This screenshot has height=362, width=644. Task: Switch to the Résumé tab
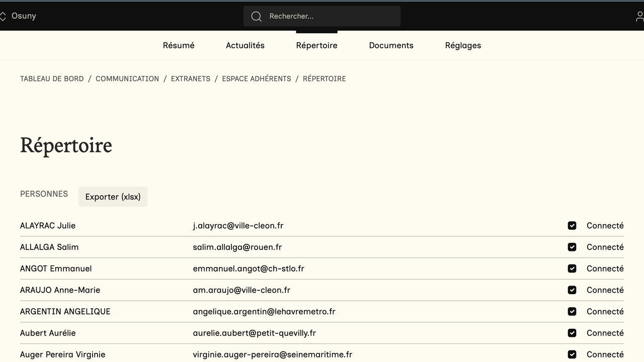pyautogui.click(x=179, y=45)
